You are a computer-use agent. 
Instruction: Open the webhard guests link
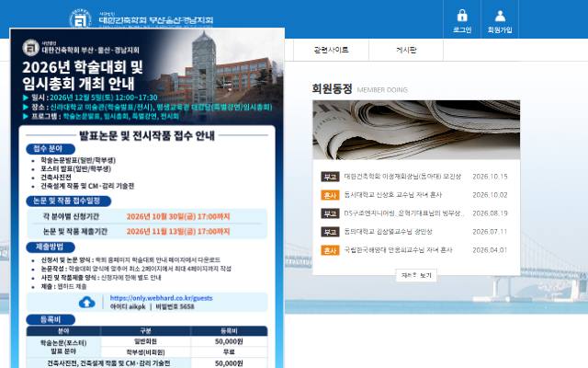pos(162,298)
